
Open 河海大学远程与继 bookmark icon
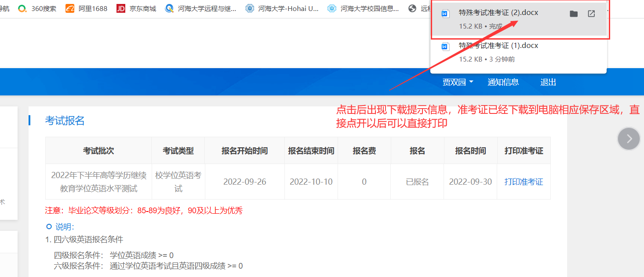(x=169, y=8)
